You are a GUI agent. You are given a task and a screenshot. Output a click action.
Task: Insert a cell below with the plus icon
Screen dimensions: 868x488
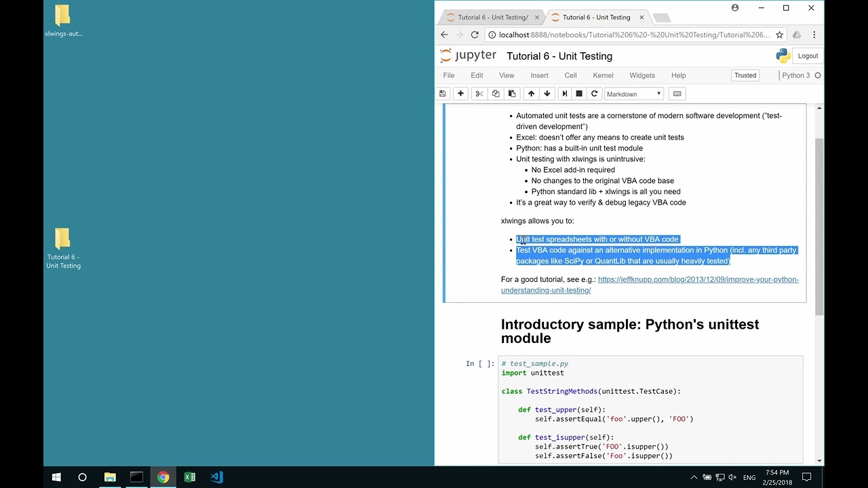(x=460, y=94)
